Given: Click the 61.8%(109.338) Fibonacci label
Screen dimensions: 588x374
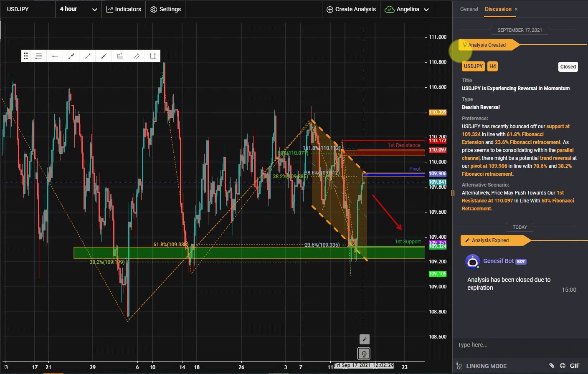Looking at the screenshot, I should pyautogui.click(x=171, y=245).
